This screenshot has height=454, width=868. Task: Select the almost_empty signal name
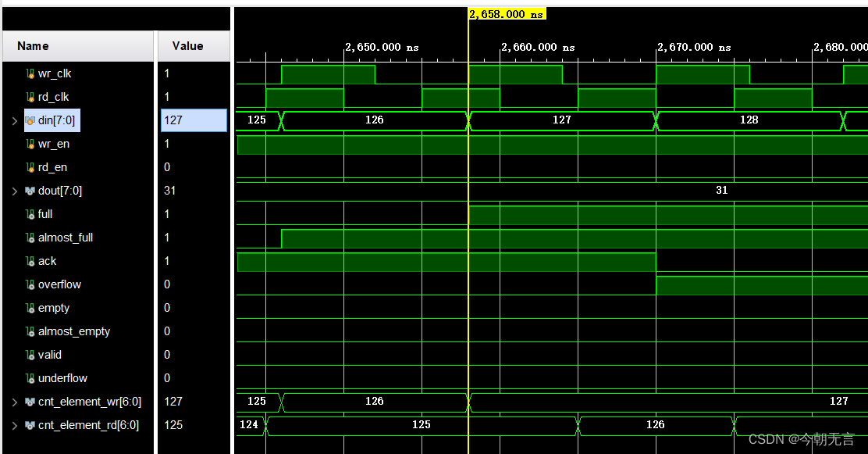point(74,331)
